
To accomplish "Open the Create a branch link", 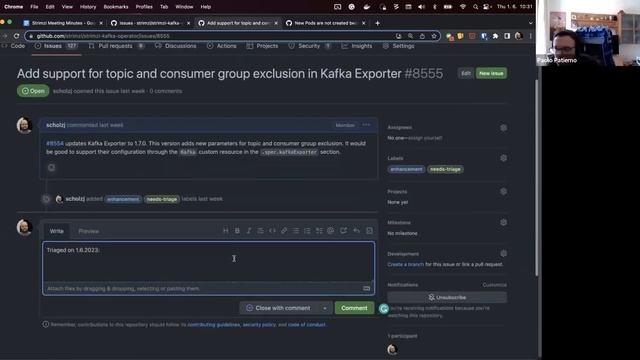I will click(406, 264).
